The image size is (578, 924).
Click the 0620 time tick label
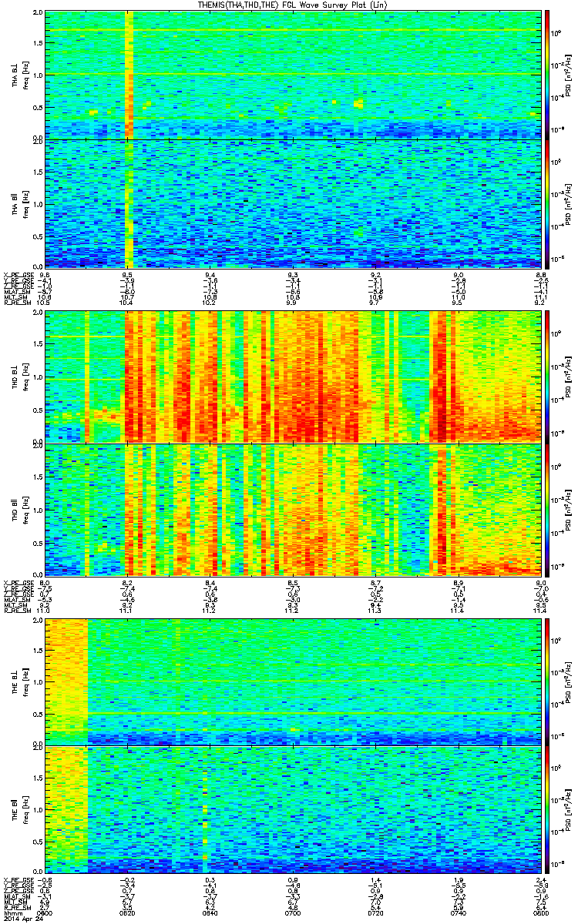[x=128, y=914]
